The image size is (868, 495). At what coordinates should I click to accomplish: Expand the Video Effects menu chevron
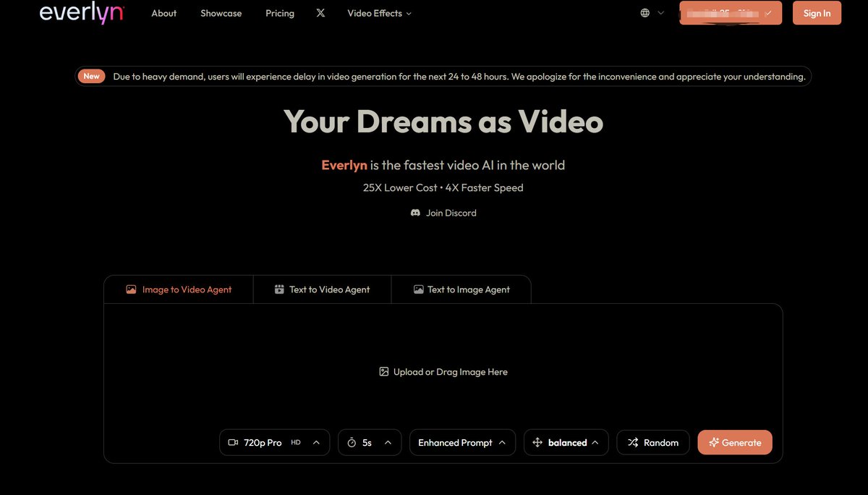(409, 14)
